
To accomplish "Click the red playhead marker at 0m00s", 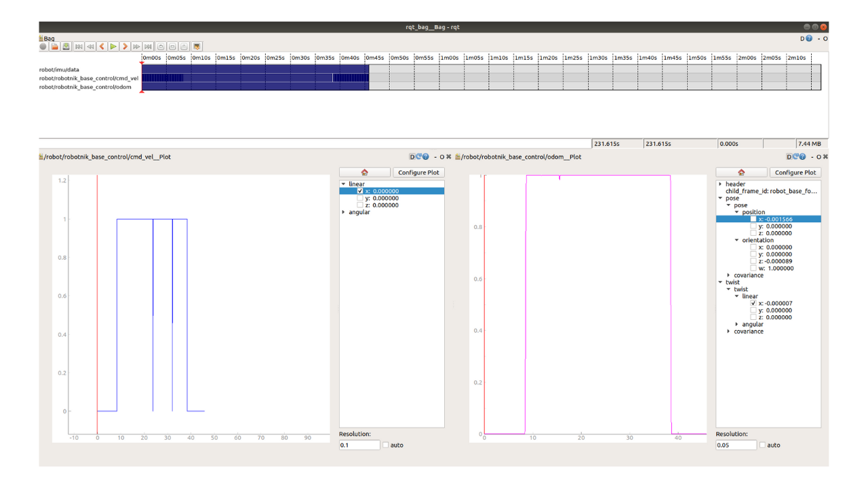I will tap(142, 64).
